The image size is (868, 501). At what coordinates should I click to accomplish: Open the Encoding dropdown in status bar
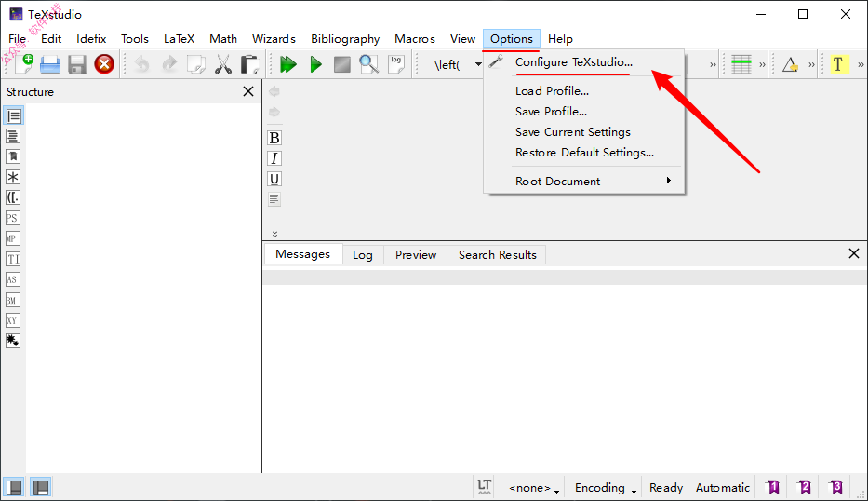tap(605, 488)
